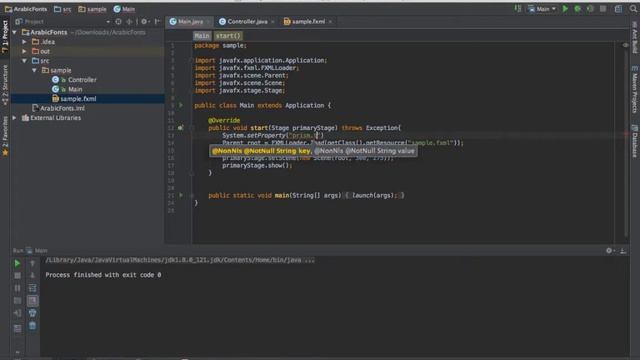Open the Database side panel
Screen dimensions: 640x360
pyautogui.click(x=635, y=141)
